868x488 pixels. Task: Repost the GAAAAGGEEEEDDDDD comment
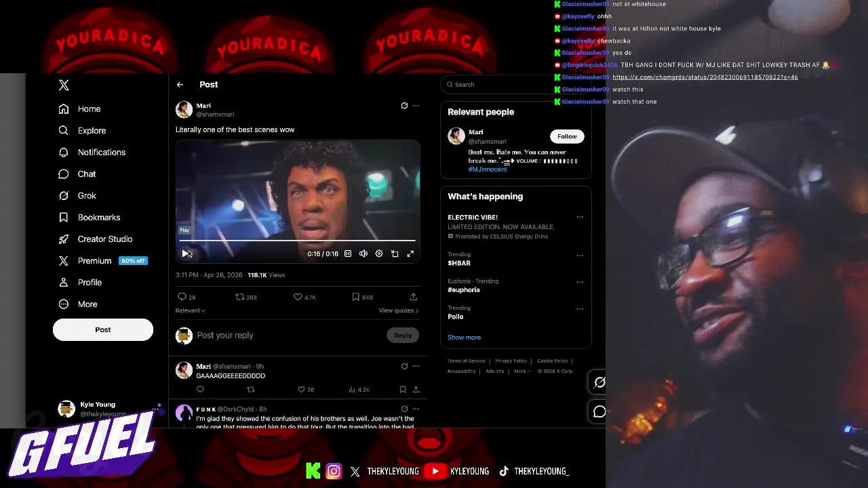click(x=250, y=389)
